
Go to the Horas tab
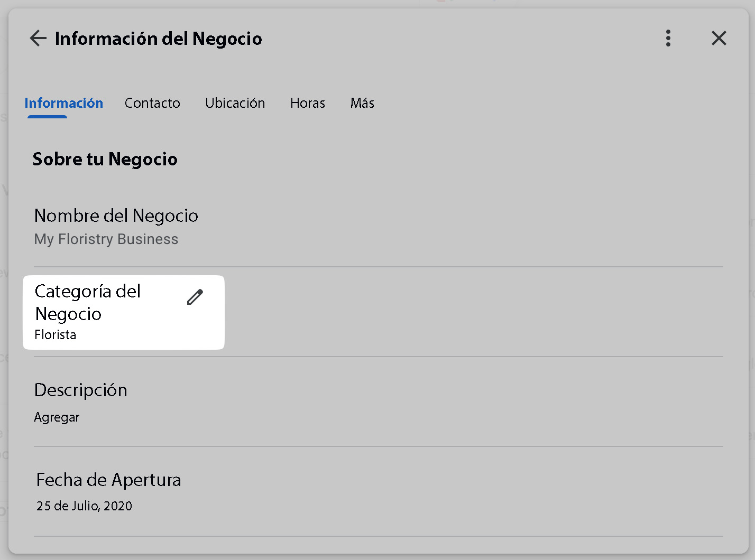click(308, 103)
